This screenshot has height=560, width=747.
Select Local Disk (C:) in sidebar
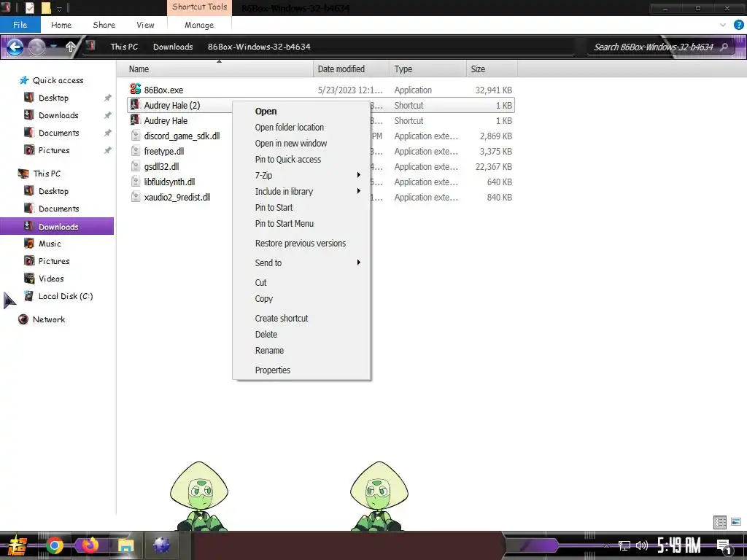tap(65, 296)
